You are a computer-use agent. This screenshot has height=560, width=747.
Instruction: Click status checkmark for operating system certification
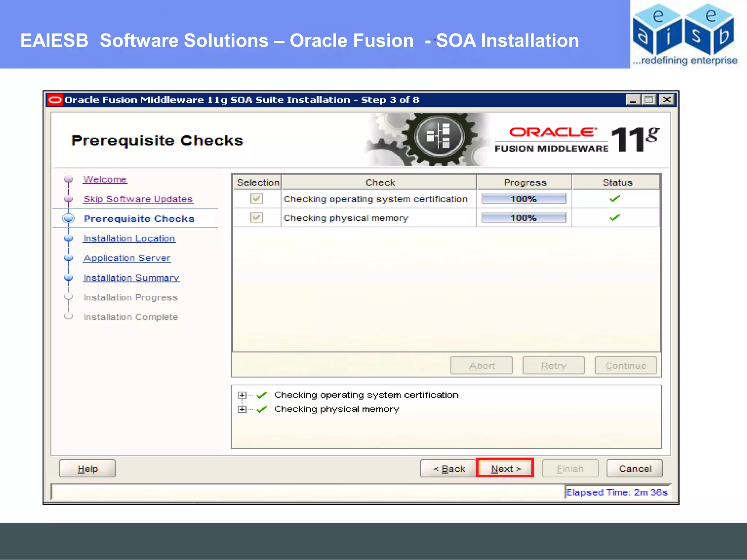coord(615,199)
